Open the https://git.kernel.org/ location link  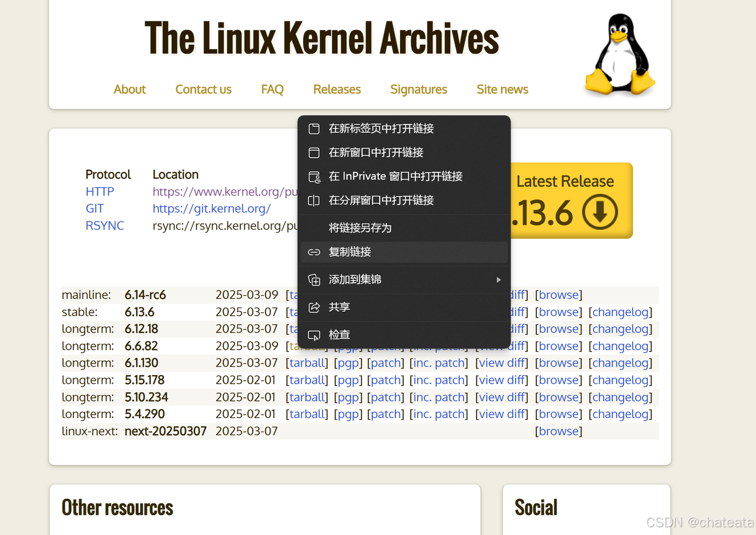211,208
